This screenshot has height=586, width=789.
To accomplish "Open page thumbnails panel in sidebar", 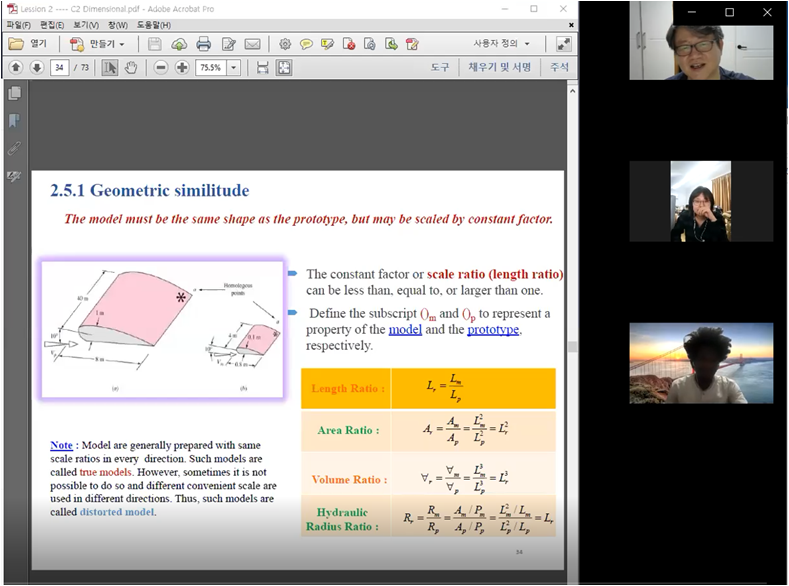I will [x=14, y=93].
